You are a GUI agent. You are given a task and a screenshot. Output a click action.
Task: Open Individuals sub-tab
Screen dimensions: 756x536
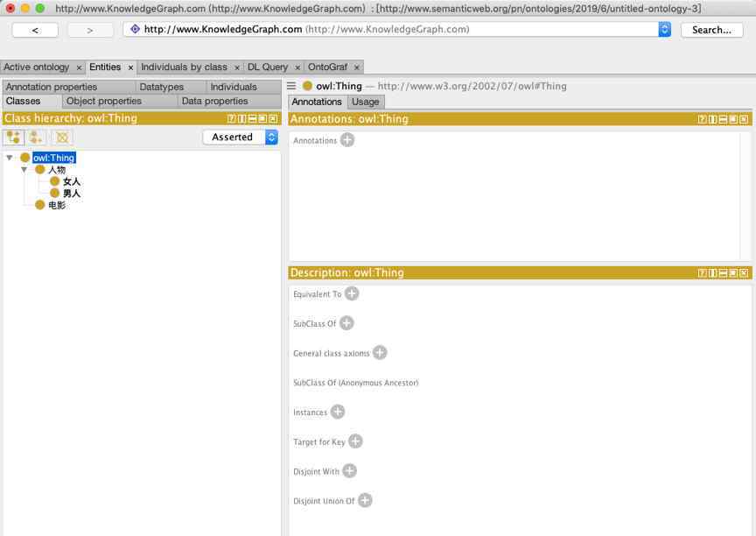pyautogui.click(x=244, y=87)
